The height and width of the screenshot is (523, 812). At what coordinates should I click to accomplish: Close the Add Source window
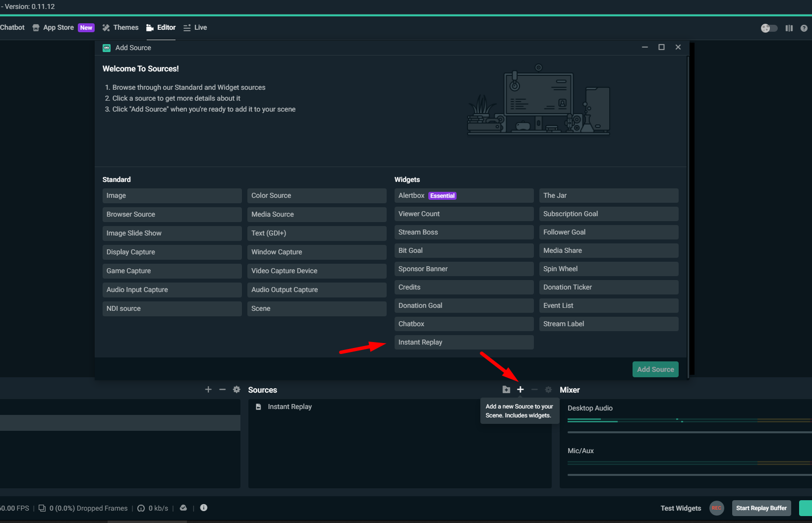point(678,47)
